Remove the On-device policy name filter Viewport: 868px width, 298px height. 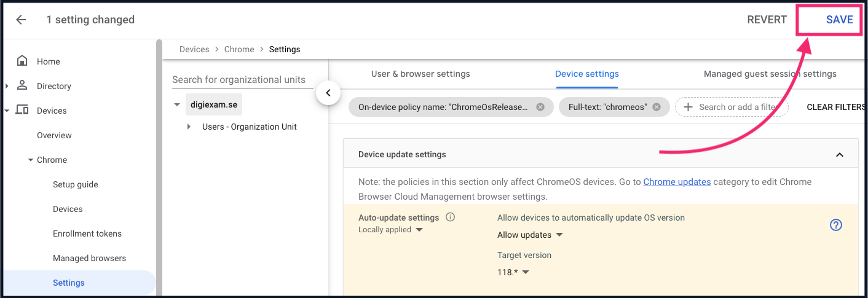pyautogui.click(x=540, y=107)
